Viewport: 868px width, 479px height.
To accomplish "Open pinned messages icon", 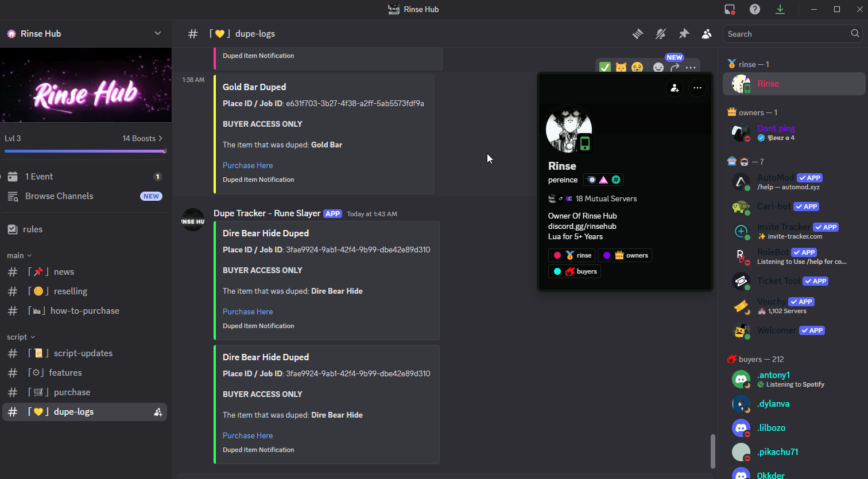I will [x=684, y=34].
